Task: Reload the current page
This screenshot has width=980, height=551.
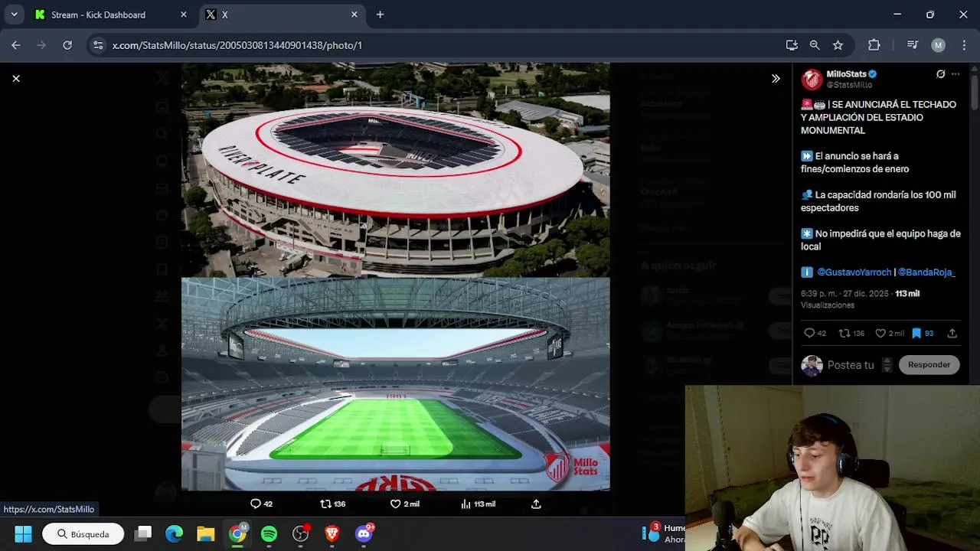Action: tap(67, 45)
